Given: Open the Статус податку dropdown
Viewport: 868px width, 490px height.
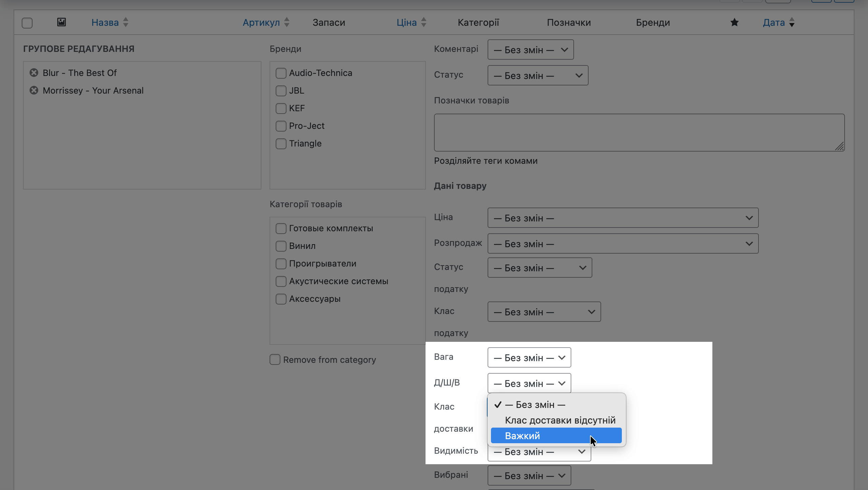Looking at the screenshot, I should (540, 268).
